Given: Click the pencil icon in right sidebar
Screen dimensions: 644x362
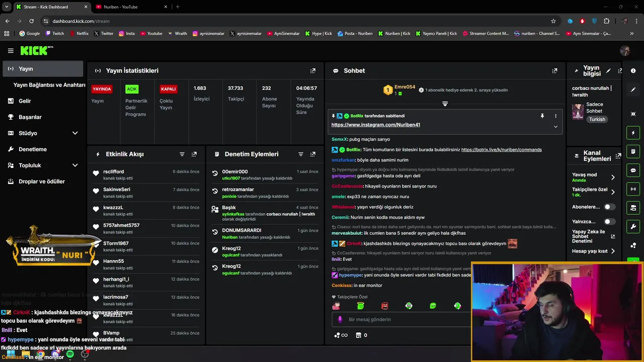Looking at the screenshot, I should pos(633,89).
